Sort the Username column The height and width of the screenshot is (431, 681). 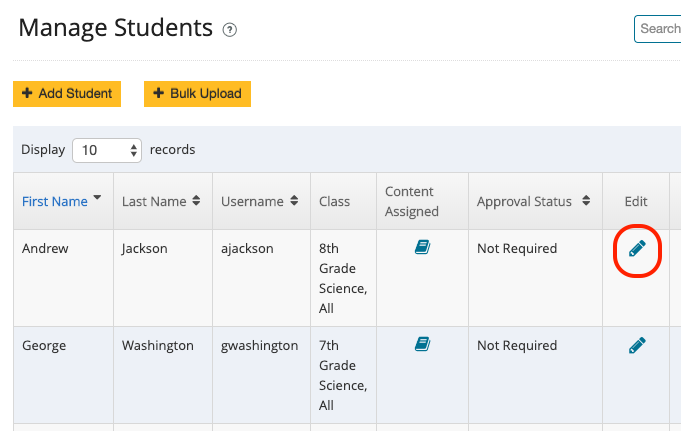294,201
